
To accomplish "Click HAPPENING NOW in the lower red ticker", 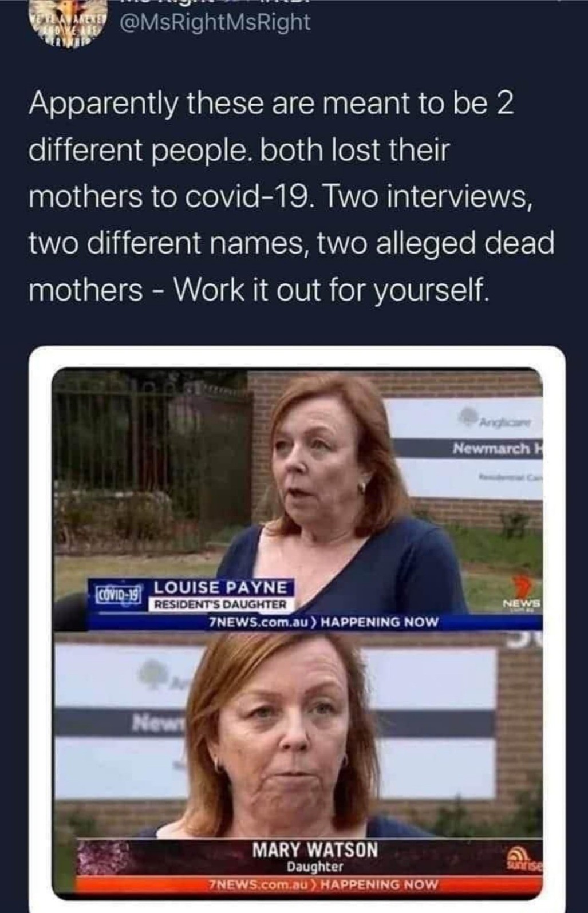I will pos(378,884).
